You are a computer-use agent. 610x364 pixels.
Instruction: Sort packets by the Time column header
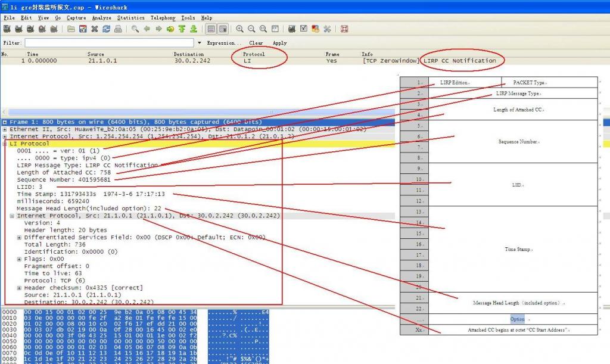pyautogui.click(x=33, y=54)
